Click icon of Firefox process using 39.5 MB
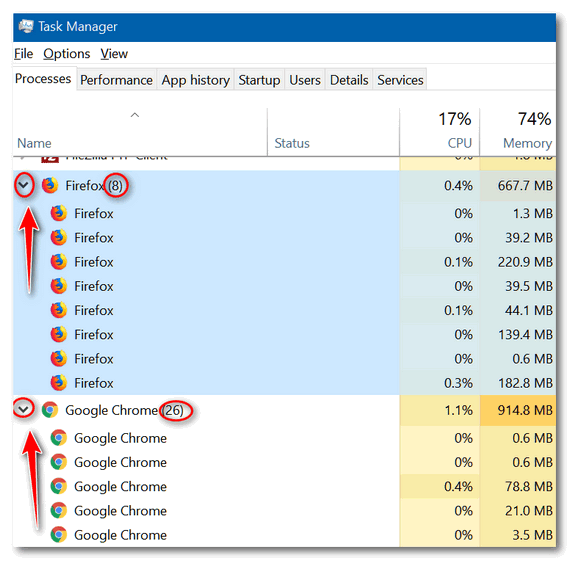The width and height of the screenshot is (570, 561). point(59,286)
